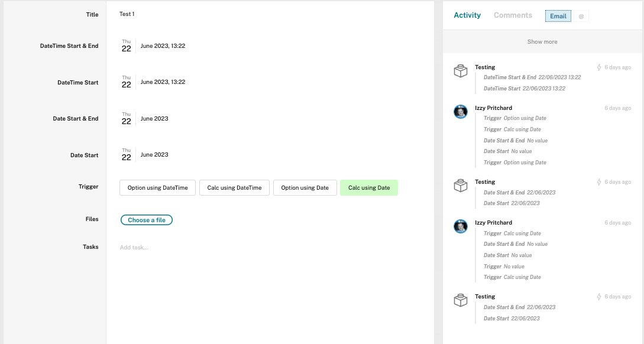Click the Email button
This screenshot has width=644, height=344.
[x=558, y=16]
